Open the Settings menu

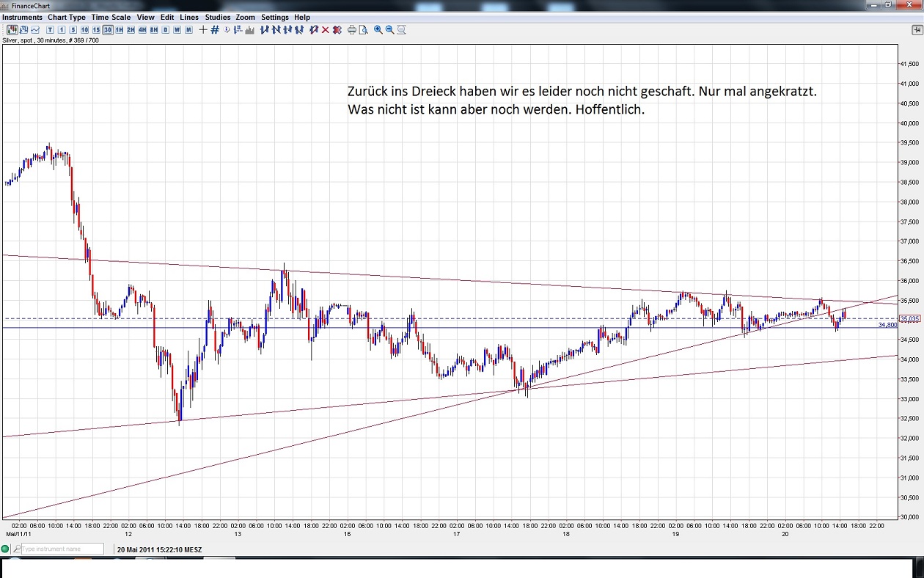click(x=275, y=17)
